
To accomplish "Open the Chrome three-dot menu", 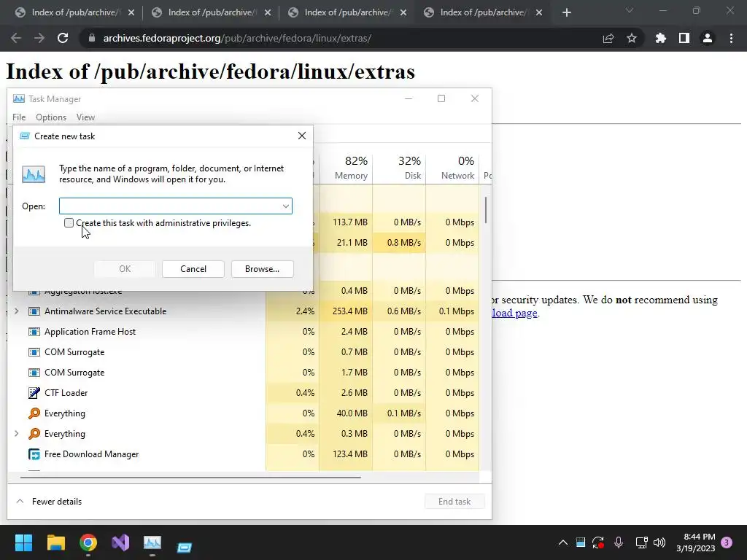I will click(731, 38).
